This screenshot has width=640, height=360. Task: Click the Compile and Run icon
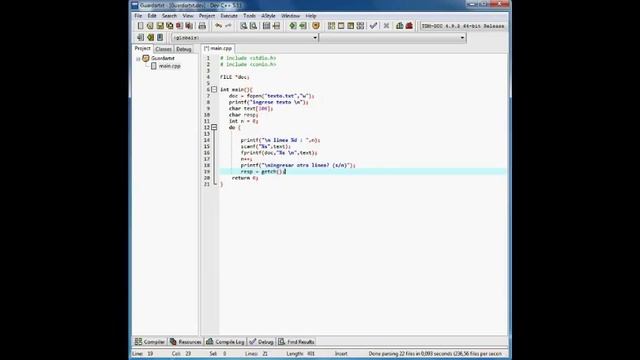pos(351,26)
